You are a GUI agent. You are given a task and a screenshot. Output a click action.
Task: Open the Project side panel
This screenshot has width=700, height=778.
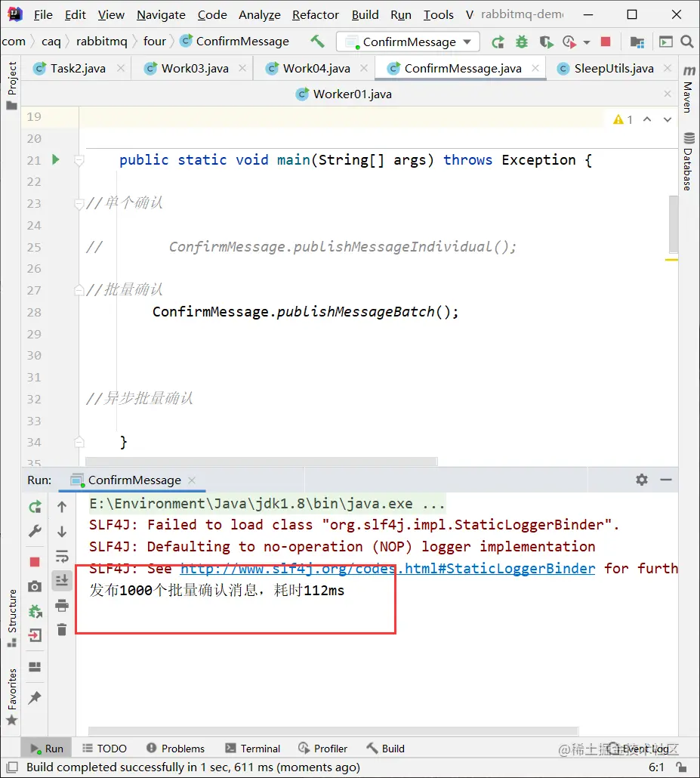11,85
